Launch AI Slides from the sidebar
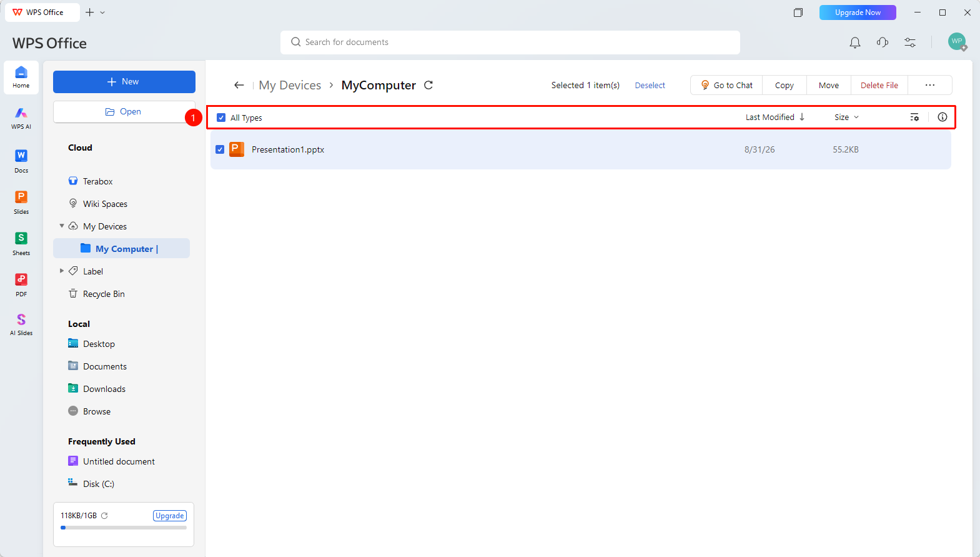Viewport: 980px width, 557px height. click(21, 324)
